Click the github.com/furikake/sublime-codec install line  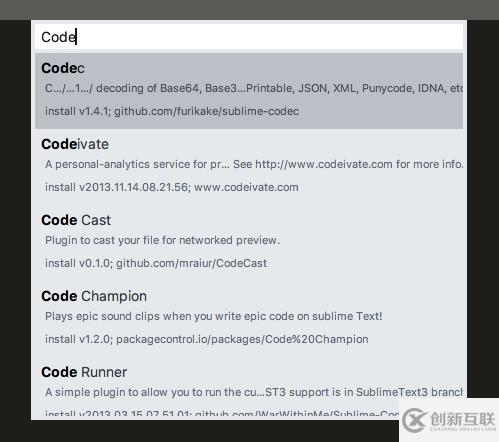tap(172, 111)
